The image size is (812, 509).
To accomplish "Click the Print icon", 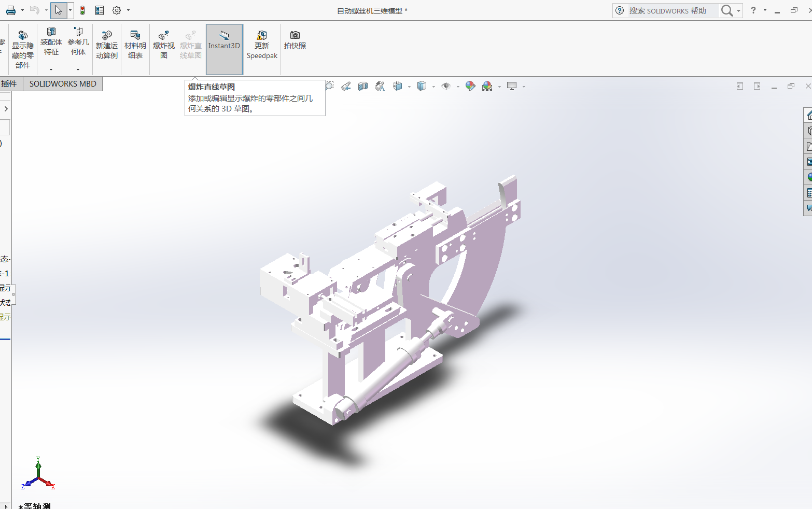I will pos(10,10).
